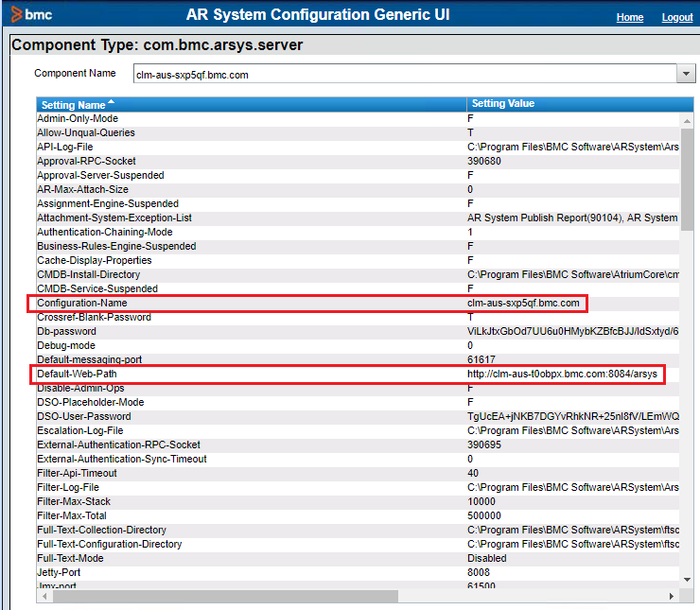This screenshot has width=700, height=610.
Task: Select the Allow-Unqual-Queries setting
Action: pyautogui.click(x=86, y=133)
